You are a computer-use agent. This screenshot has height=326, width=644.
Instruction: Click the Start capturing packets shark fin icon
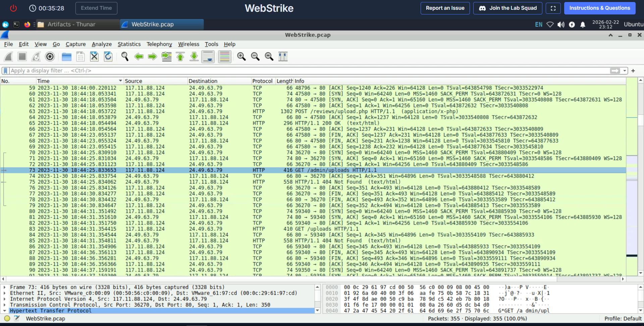pos(8,57)
